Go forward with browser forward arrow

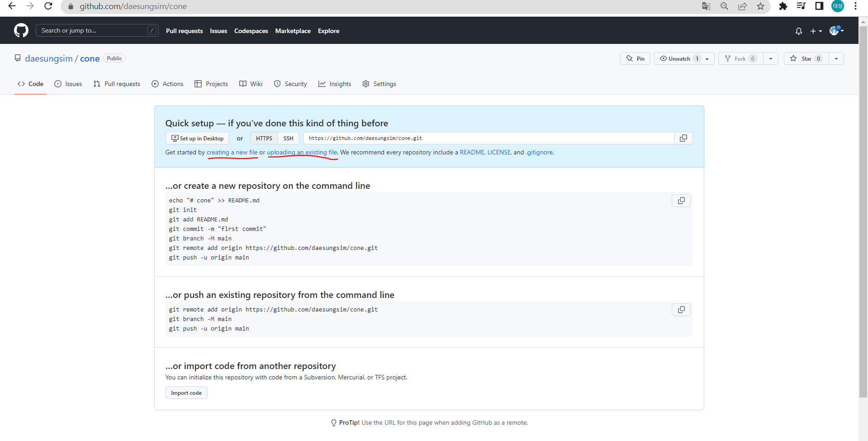30,6
